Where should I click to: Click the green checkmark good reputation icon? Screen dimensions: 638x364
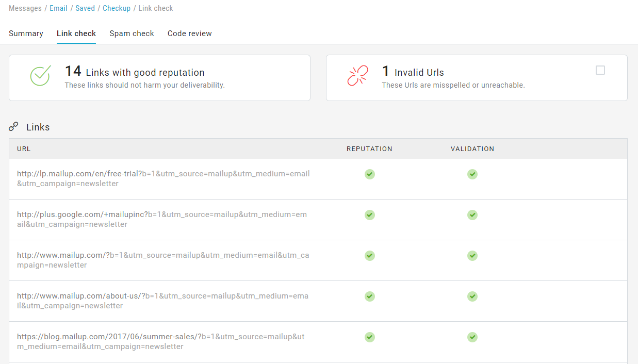pyautogui.click(x=40, y=76)
